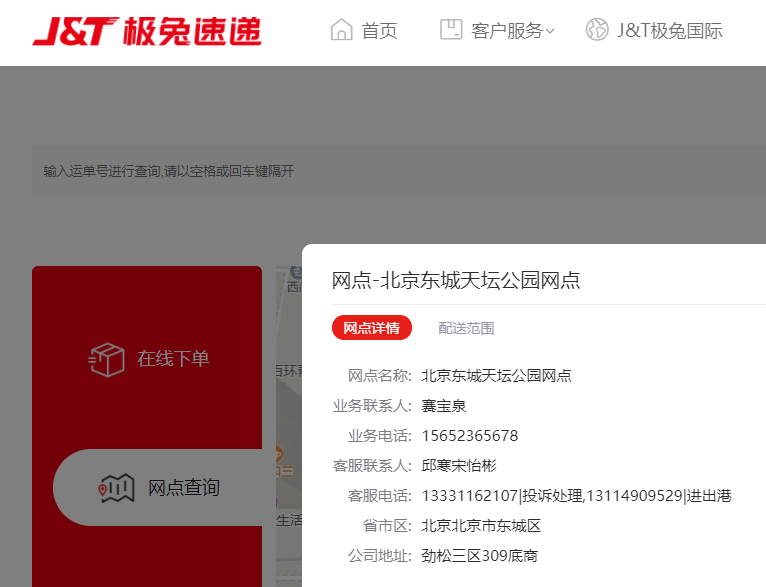Click the 业务电话 label
This screenshot has height=587, width=766.
tap(380, 436)
